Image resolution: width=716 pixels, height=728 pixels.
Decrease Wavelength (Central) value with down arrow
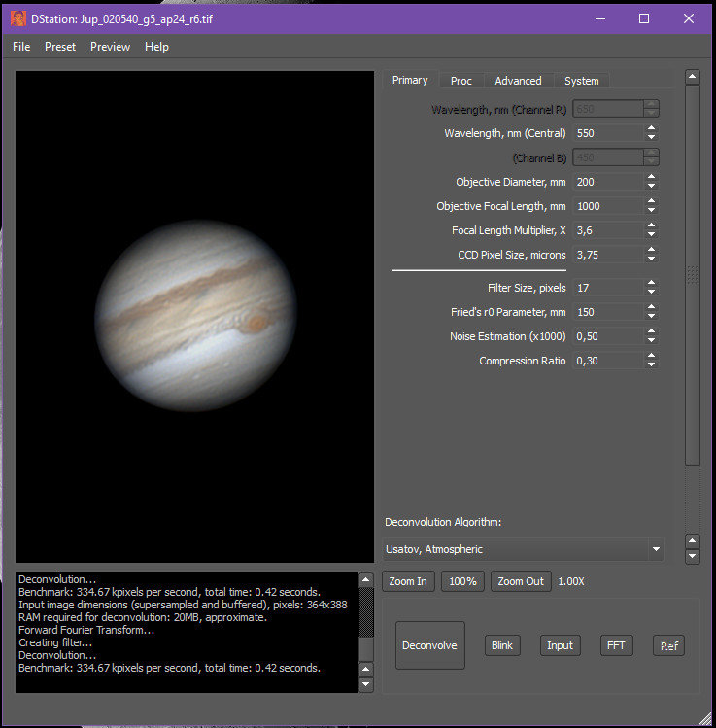652,137
